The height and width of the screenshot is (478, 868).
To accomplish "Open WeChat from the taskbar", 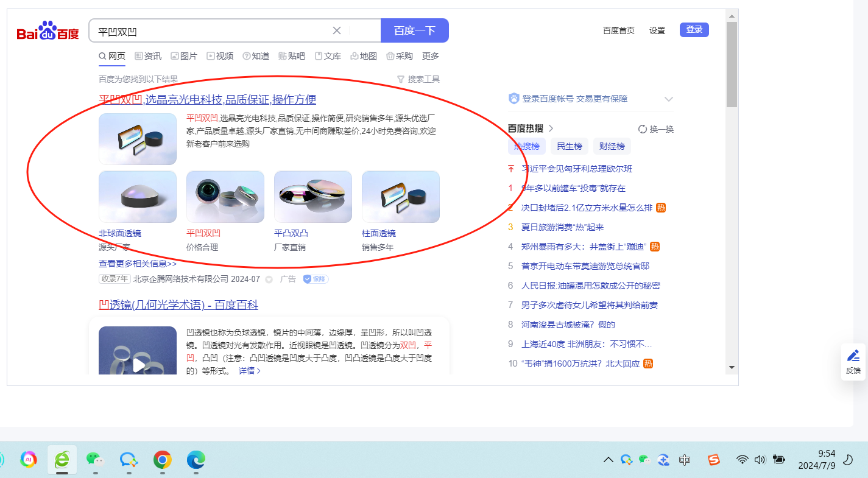I will point(95,459).
